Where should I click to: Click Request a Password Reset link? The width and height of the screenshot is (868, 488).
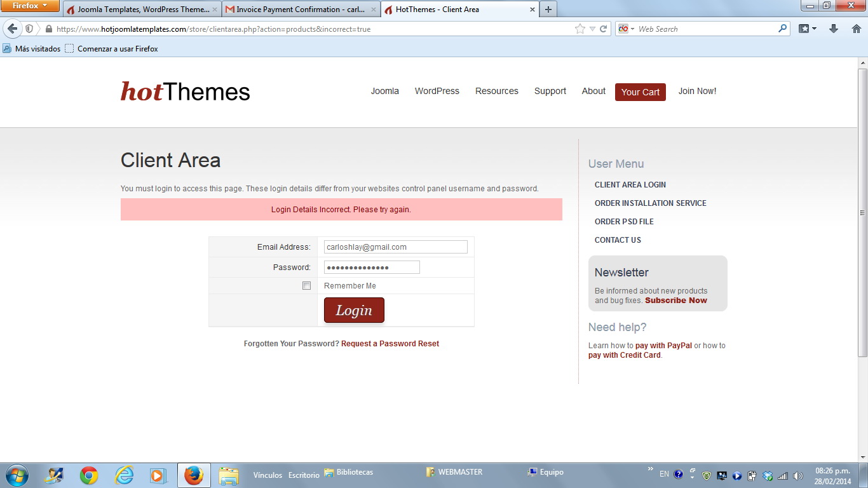[390, 344]
